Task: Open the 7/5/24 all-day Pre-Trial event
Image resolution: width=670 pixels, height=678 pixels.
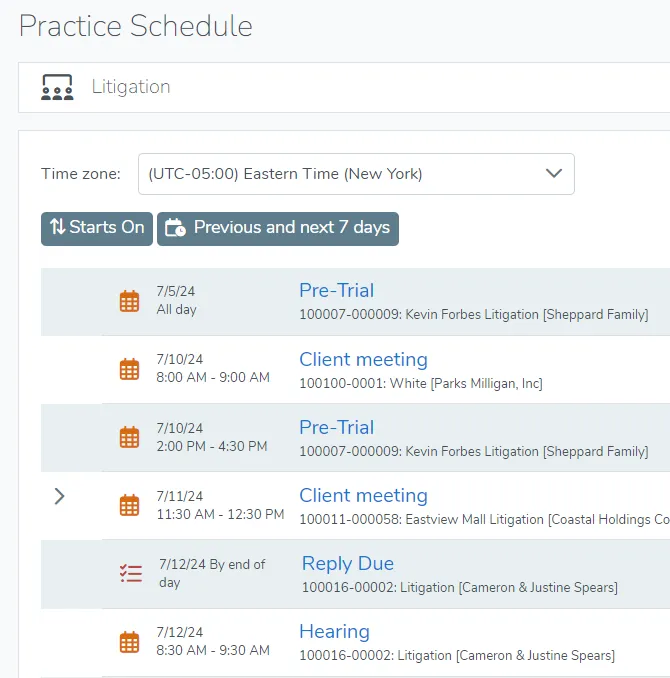Action: (x=336, y=290)
